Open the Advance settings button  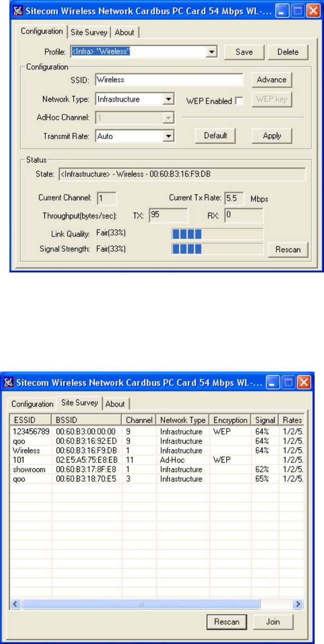[271, 79]
